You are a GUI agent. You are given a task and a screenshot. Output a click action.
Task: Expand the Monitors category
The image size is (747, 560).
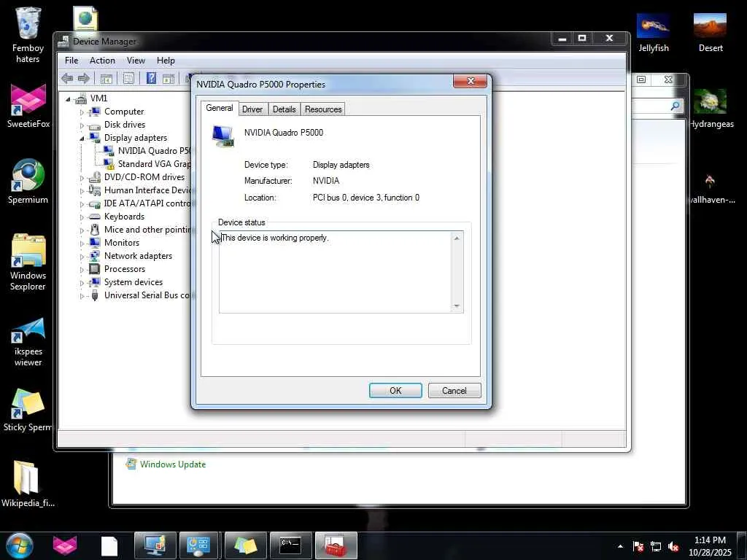[82, 244]
